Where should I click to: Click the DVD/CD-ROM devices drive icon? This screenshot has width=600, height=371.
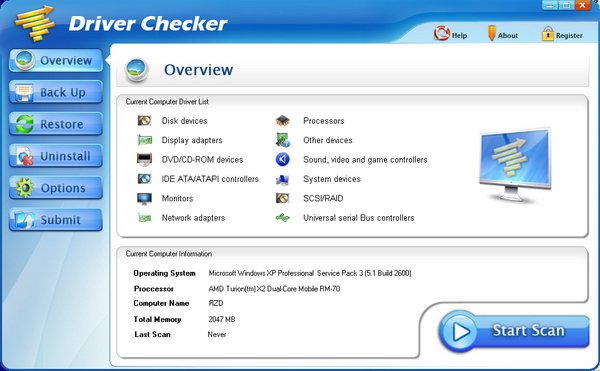click(144, 159)
